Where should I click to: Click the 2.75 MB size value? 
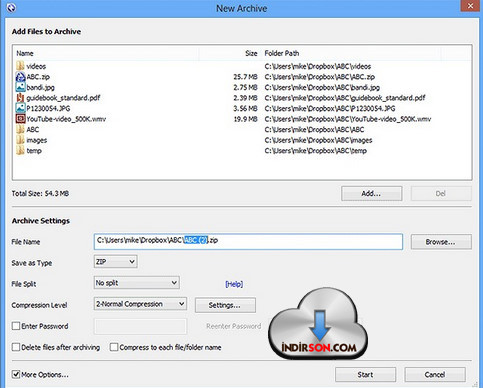pos(245,87)
